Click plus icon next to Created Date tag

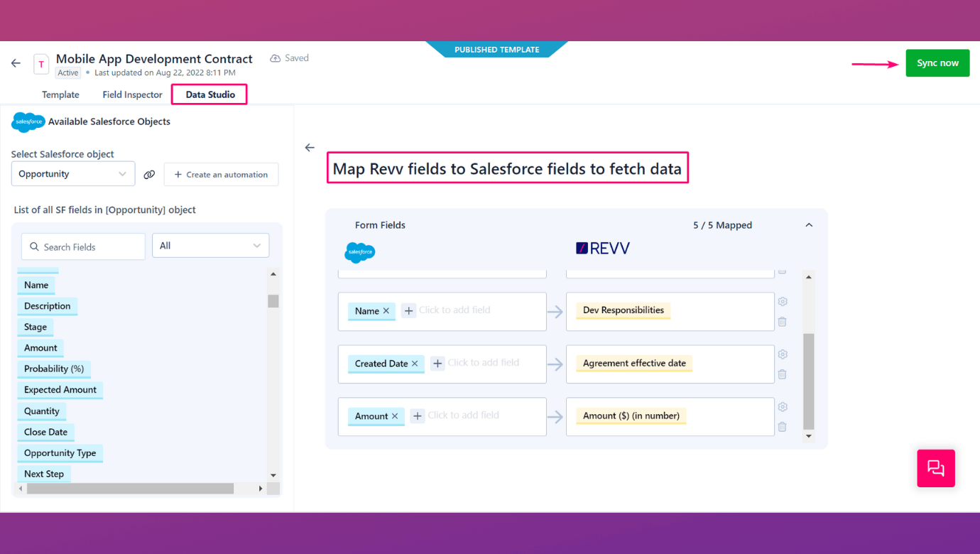click(437, 363)
